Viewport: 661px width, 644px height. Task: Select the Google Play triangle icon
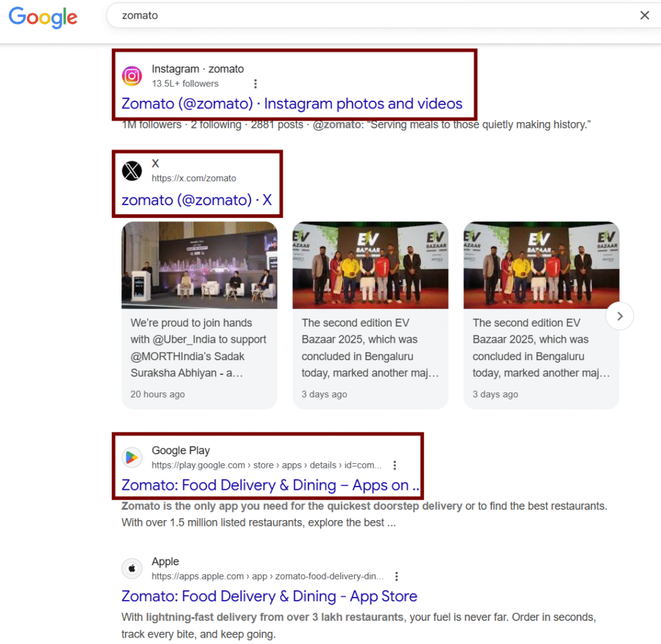pos(132,457)
